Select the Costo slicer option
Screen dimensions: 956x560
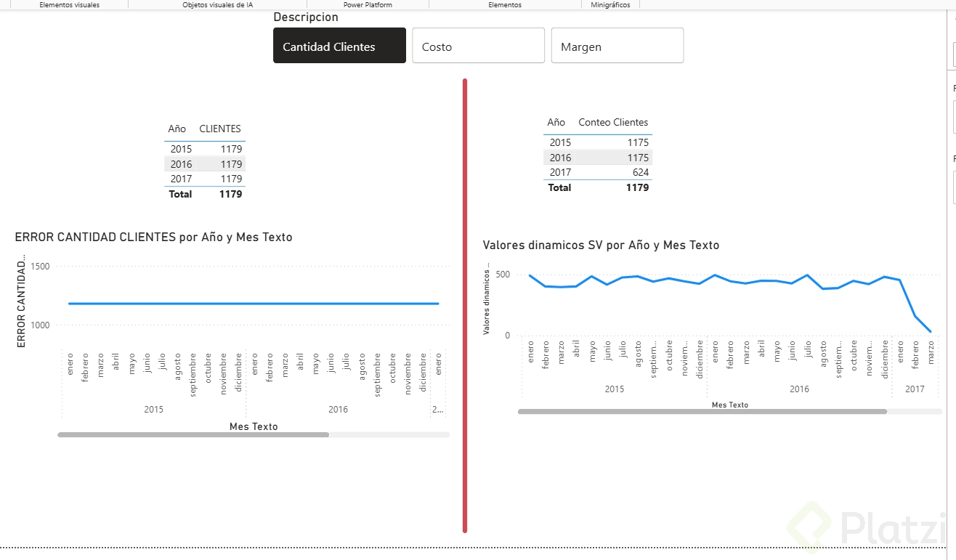478,46
